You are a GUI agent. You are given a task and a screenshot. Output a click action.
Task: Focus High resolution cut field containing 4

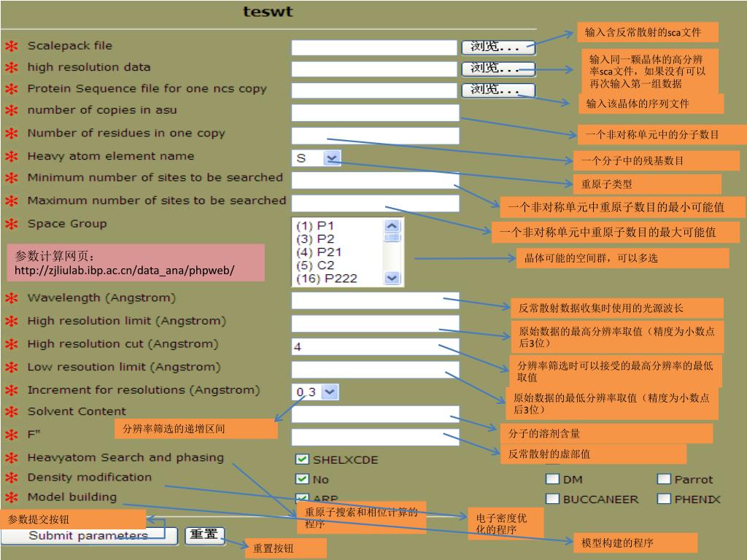tap(376, 346)
